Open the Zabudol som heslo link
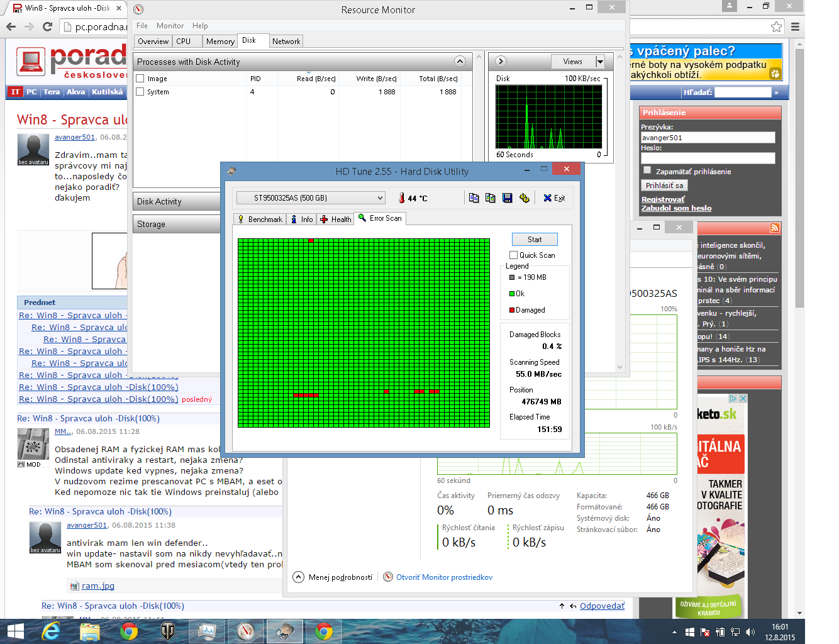This screenshot has width=839, height=644. (x=676, y=208)
